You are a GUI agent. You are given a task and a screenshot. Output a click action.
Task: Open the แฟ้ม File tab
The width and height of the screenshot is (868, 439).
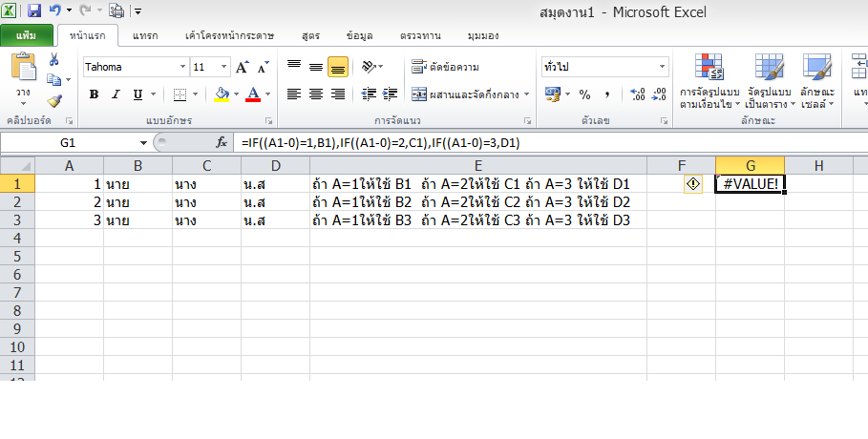pos(26,35)
